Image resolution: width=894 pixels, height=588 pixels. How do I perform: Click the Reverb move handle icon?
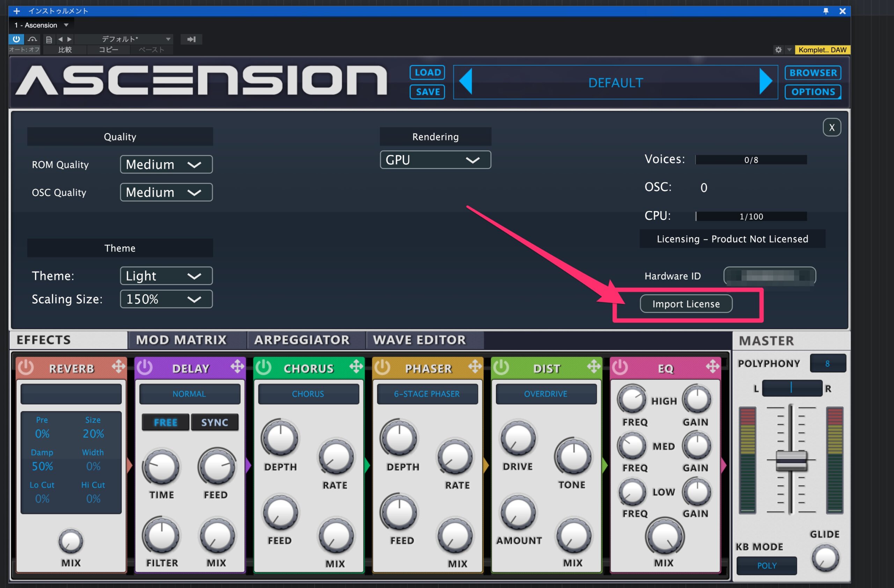point(118,366)
